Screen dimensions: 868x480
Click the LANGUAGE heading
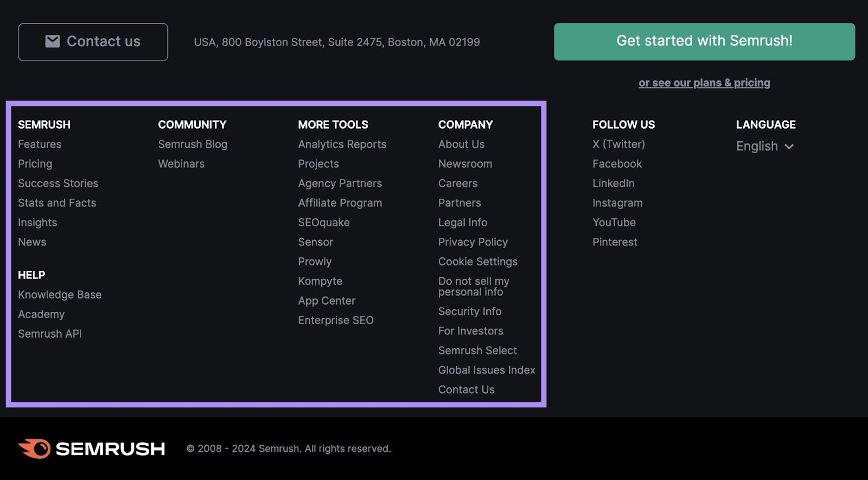(765, 124)
